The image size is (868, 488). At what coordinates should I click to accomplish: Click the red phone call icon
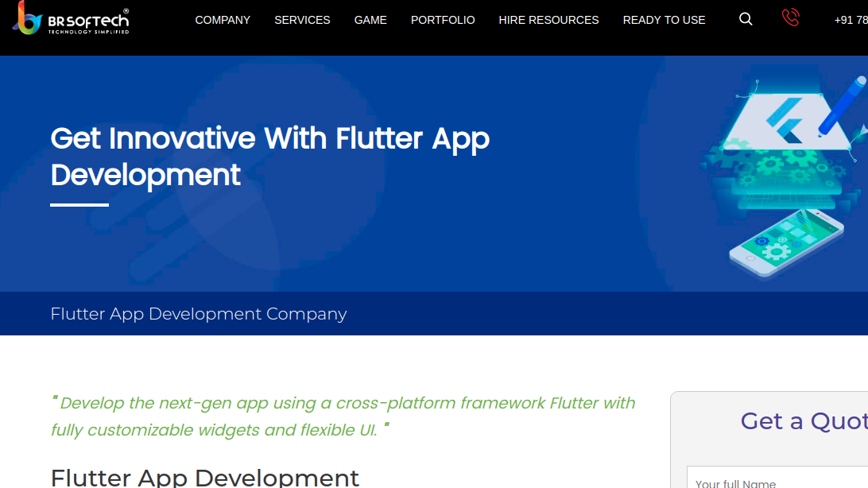point(790,17)
